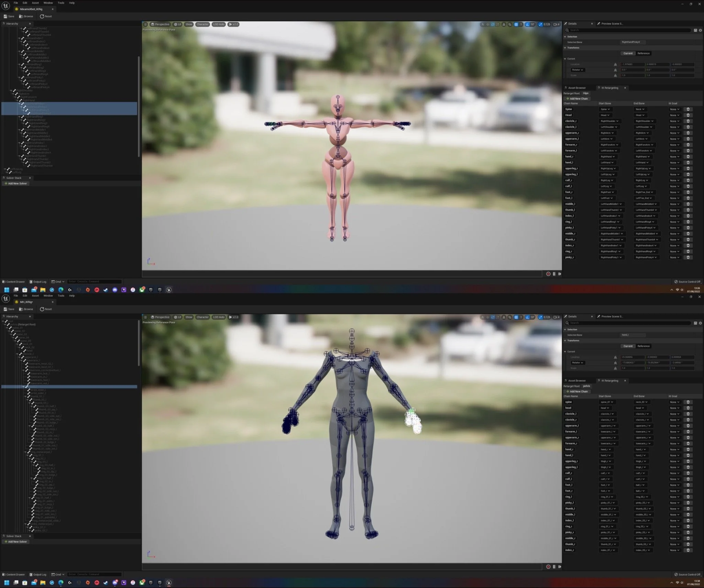704x588 pixels.
Task: Open Asset menu in MH_IKRig window
Action: (x=35, y=296)
